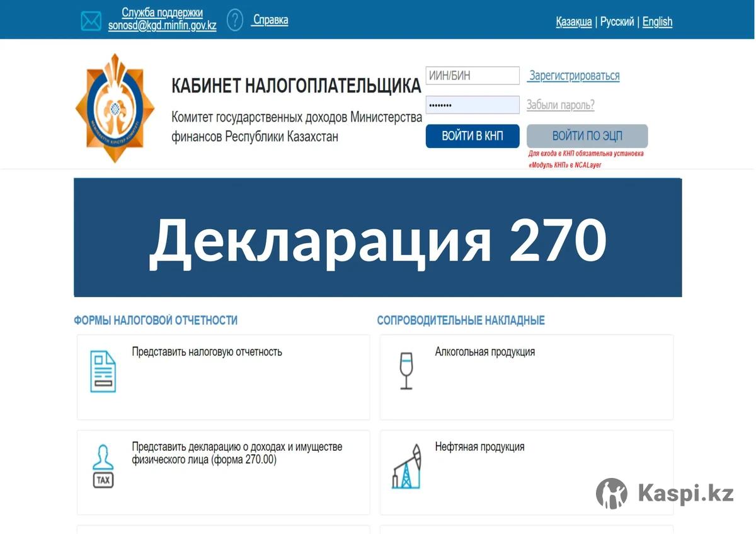
Task: Click the wine glass alcohol icon
Action: pyautogui.click(x=406, y=371)
